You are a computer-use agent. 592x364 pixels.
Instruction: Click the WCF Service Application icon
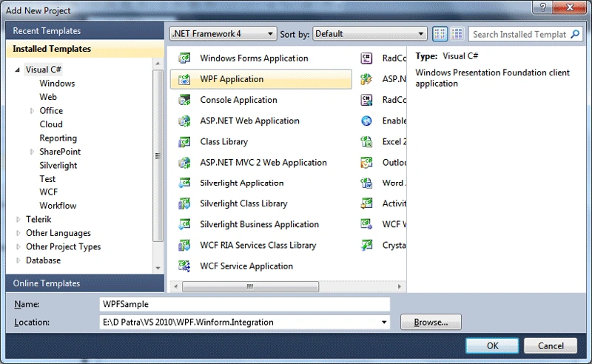(x=184, y=266)
